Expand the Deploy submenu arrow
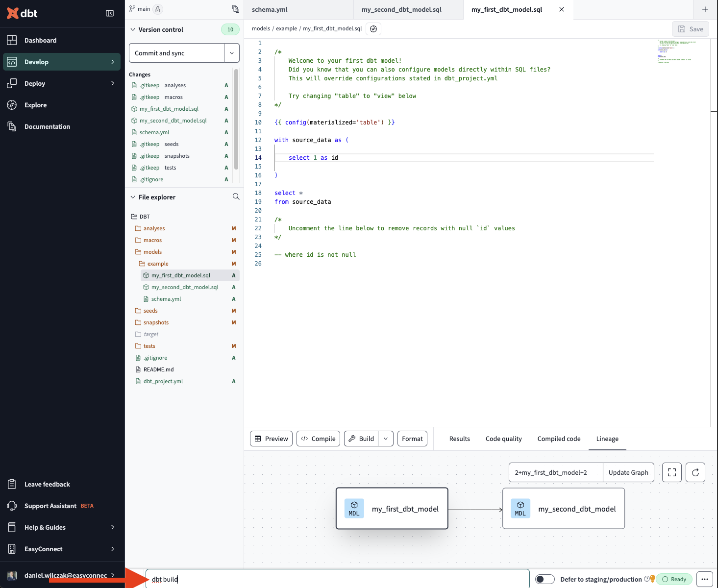The image size is (718, 588). (x=113, y=83)
